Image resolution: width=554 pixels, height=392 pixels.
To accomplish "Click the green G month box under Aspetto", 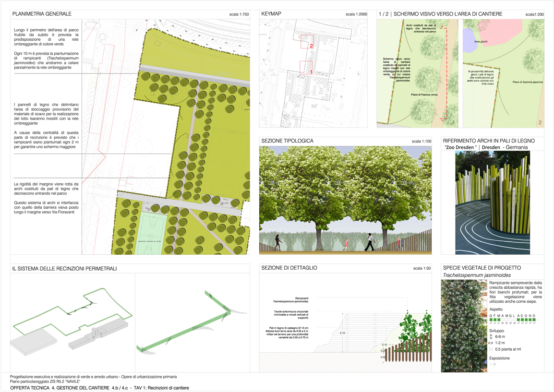I will click(491, 320).
